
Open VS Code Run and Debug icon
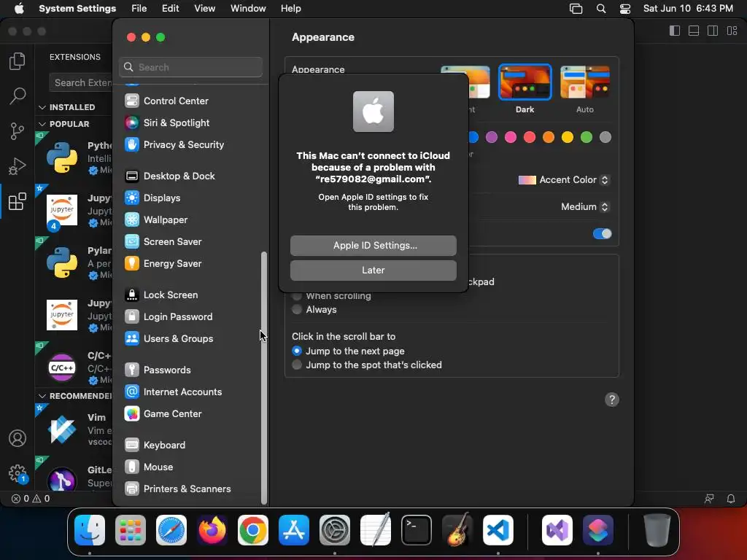[x=18, y=166]
